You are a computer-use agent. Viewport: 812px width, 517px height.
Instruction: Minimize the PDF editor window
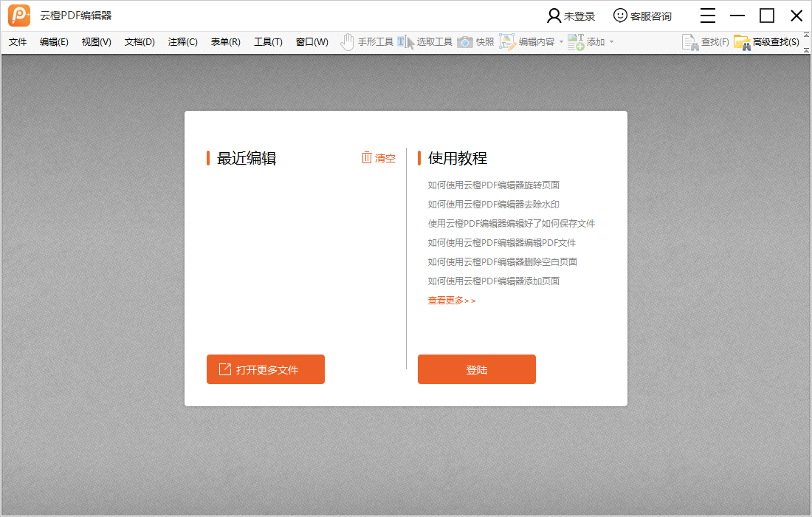click(737, 16)
